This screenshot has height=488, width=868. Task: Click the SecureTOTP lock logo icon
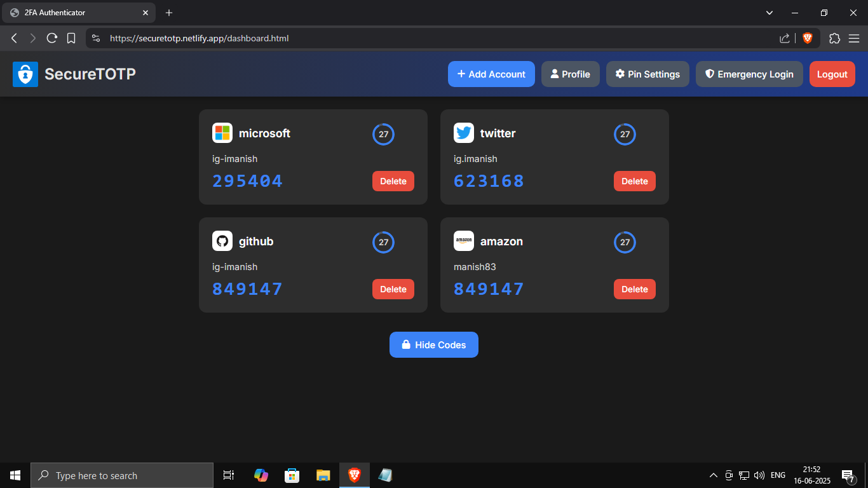point(25,74)
